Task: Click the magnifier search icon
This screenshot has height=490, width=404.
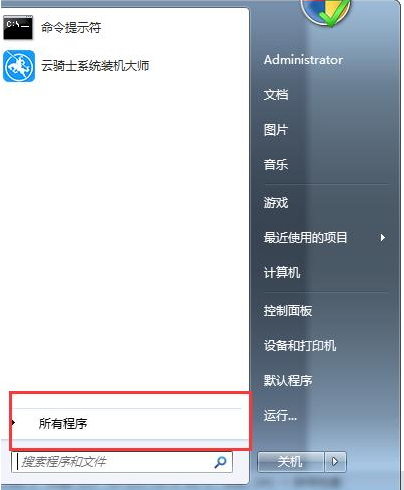Action: coord(220,462)
